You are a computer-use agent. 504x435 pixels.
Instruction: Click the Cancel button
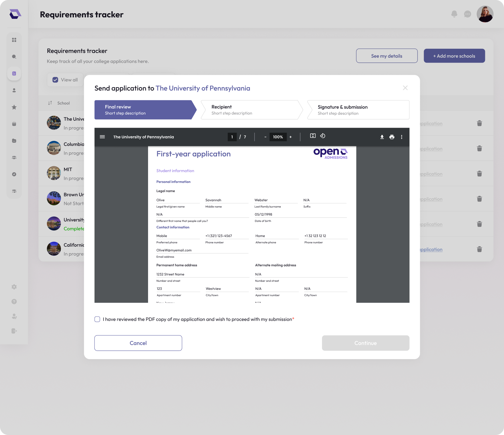pos(138,343)
